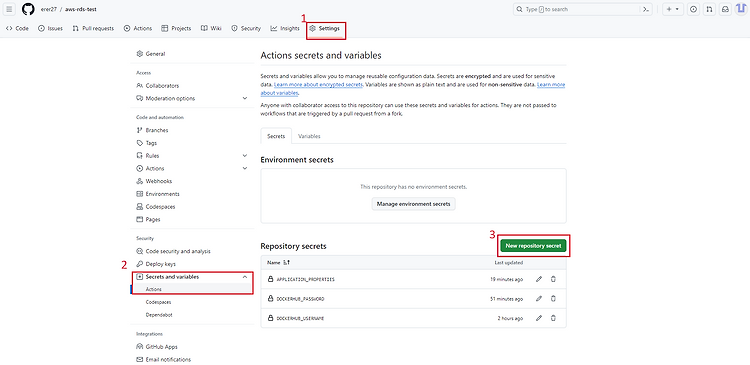
Task: Open the Settings repository tab
Action: [x=325, y=29]
